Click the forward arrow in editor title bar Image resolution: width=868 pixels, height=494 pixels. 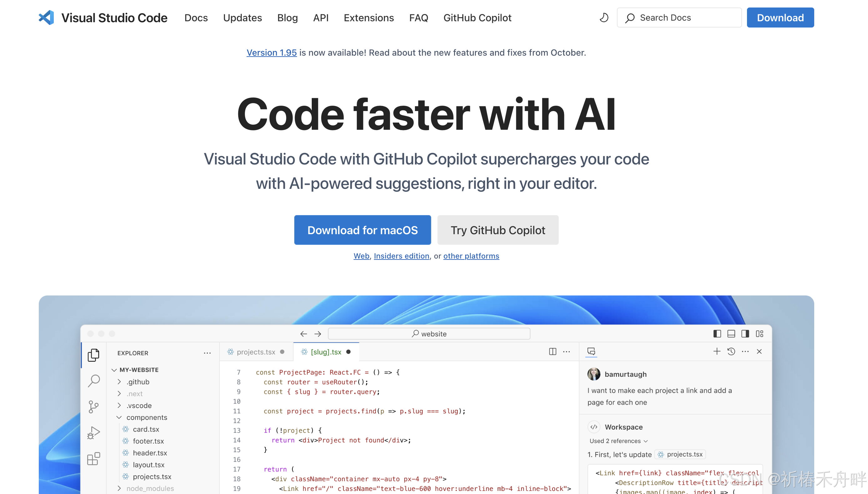[317, 334]
